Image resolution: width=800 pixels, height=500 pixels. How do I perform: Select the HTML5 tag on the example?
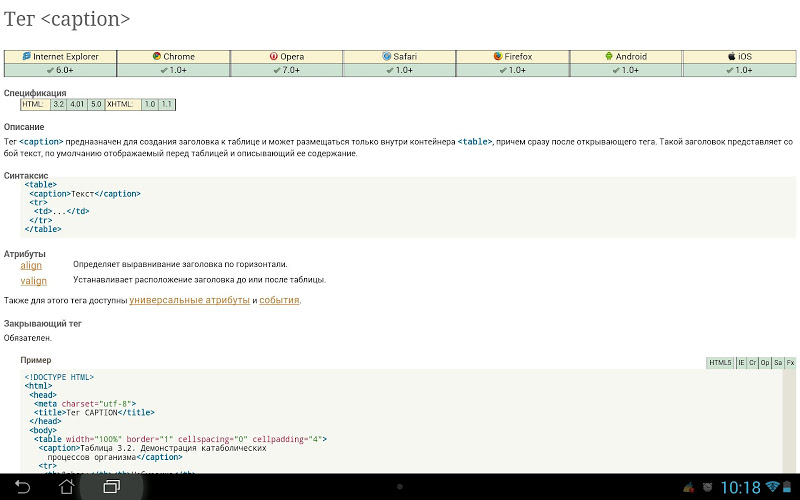[x=720, y=362]
